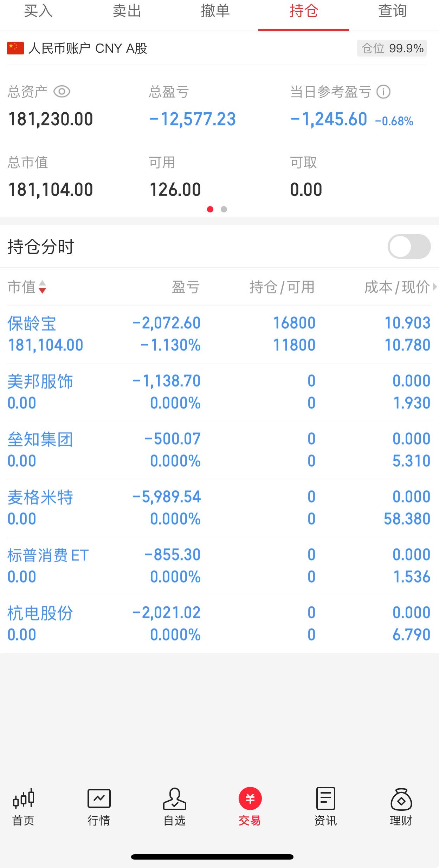Tap the China flag account icon

[15, 48]
